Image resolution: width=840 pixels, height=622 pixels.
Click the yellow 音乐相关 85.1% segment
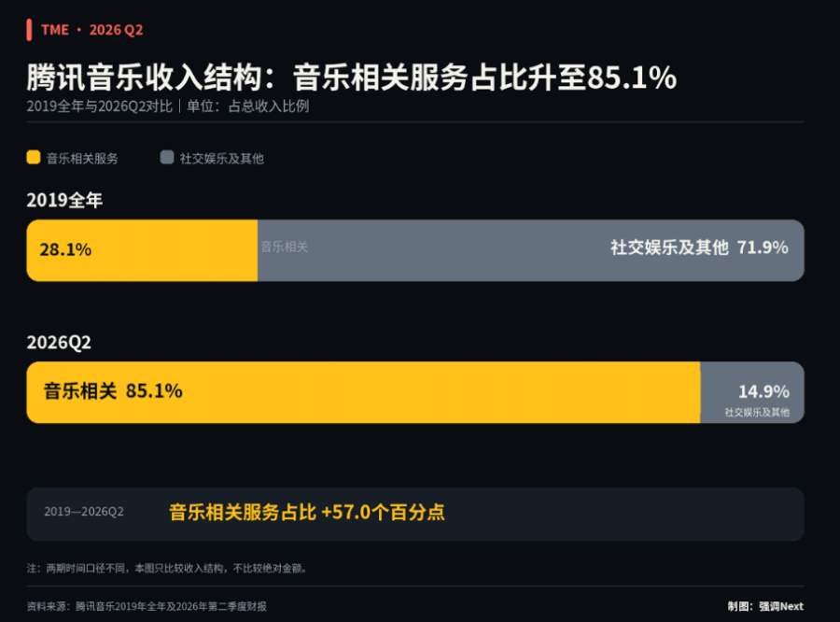363,392
